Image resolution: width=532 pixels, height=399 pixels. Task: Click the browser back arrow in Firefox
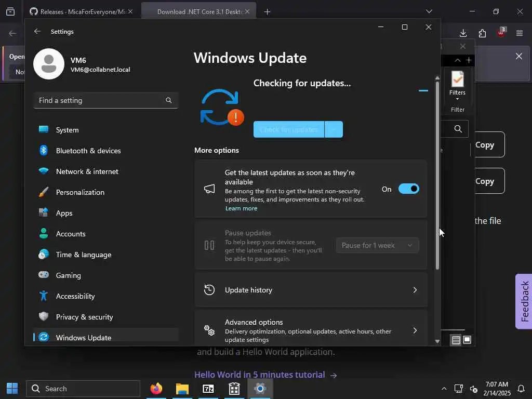(x=12, y=33)
